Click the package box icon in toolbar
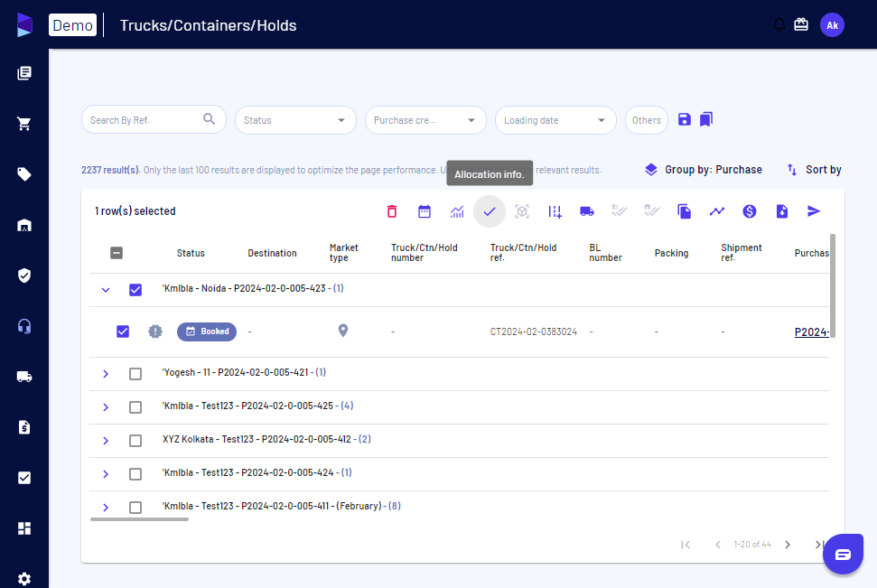This screenshot has width=877, height=588. 522,211
